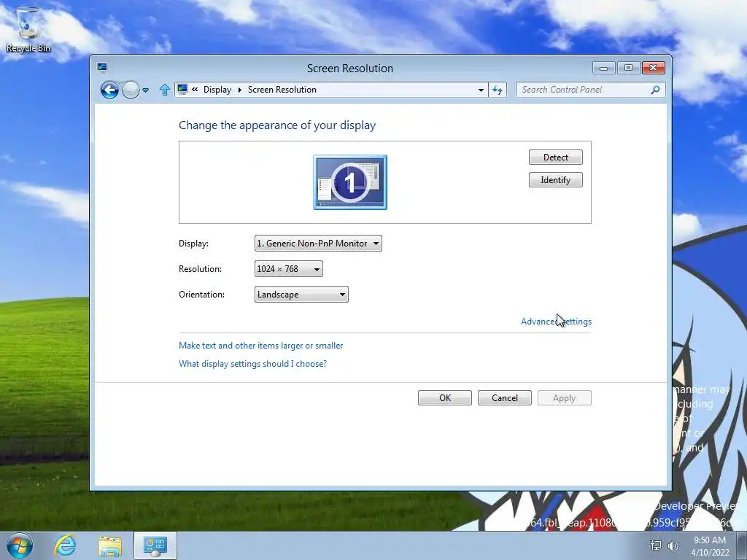Show the clock and date flyout
This screenshot has width=747, height=560.
[x=710, y=546]
